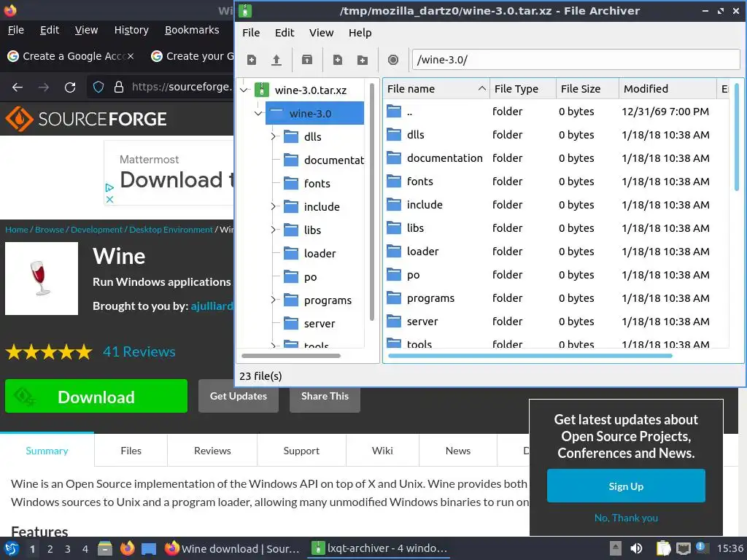Switch to the Files tab on SourceForge
This screenshot has width=747, height=560.
[131, 451]
